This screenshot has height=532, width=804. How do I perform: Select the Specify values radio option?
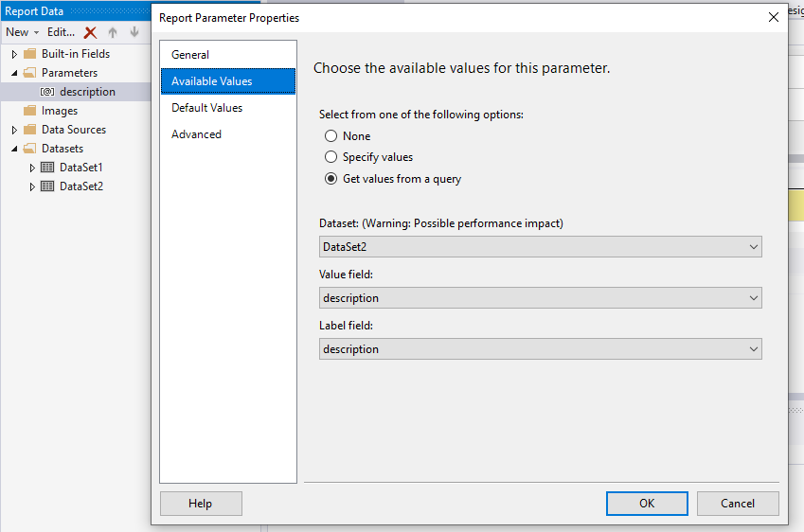click(331, 157)
